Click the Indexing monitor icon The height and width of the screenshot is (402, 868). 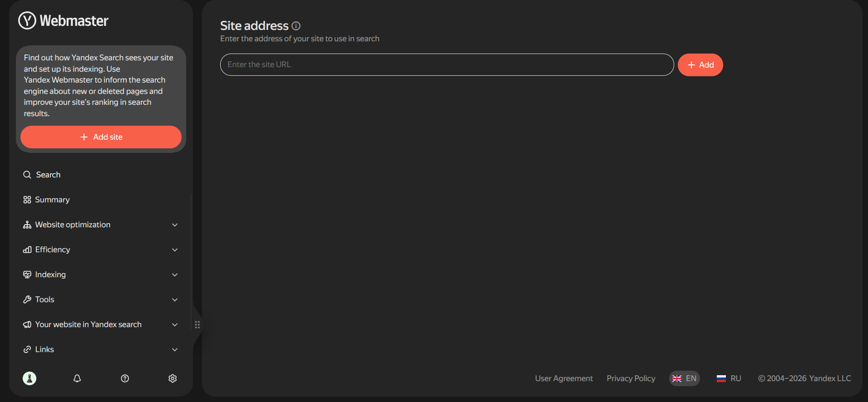pyautogui.click(x=27, y=275)
